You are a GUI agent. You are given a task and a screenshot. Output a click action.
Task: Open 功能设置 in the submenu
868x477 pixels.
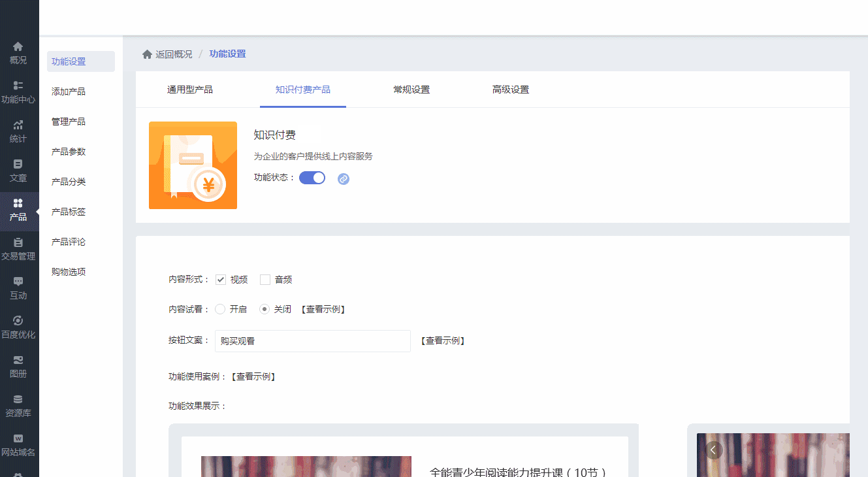[x=81, y=61]
